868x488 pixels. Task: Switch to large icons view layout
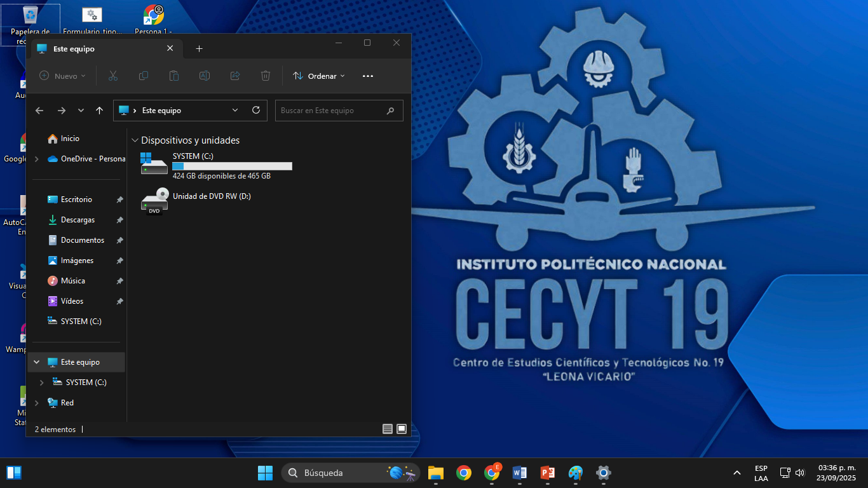[402, 429]
